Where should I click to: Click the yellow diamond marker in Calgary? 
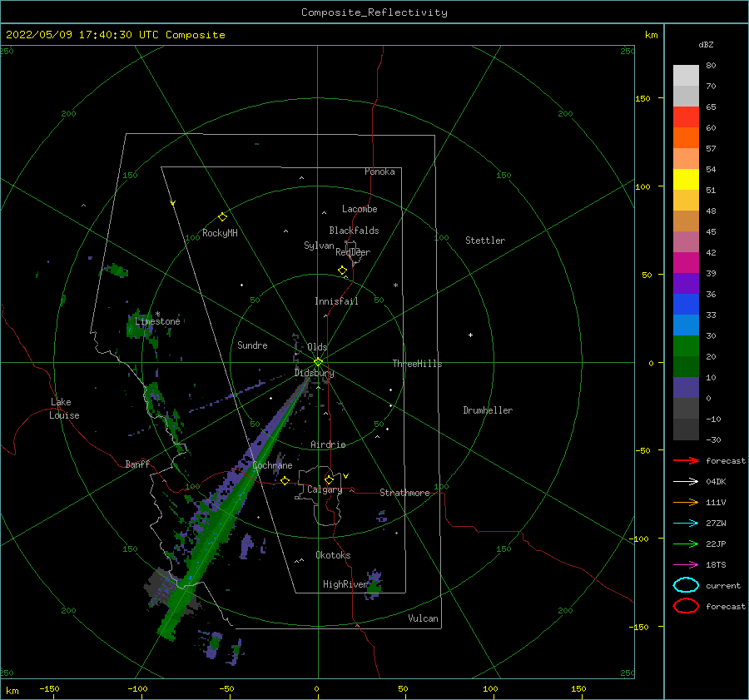click(x=329, y=479)
